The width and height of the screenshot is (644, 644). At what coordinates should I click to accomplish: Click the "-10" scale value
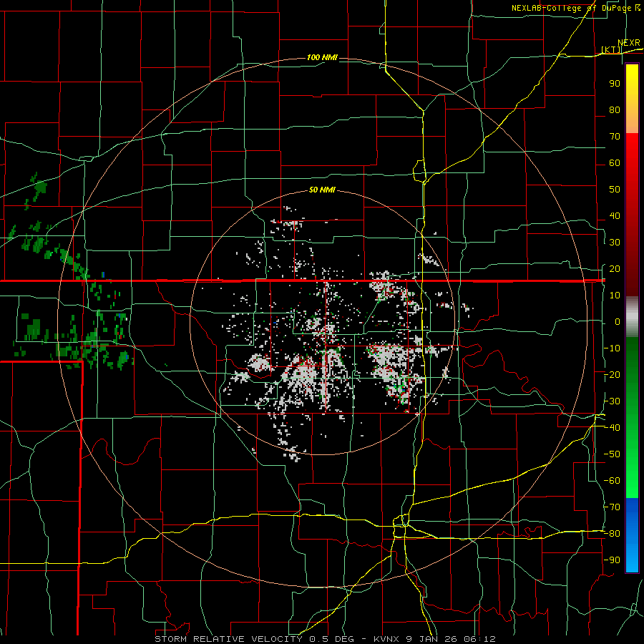point(612,348)
